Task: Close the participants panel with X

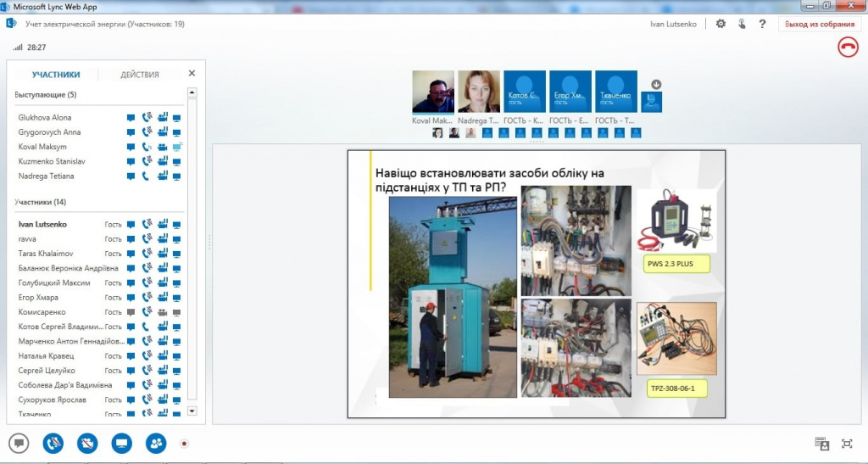Action: 192,73
